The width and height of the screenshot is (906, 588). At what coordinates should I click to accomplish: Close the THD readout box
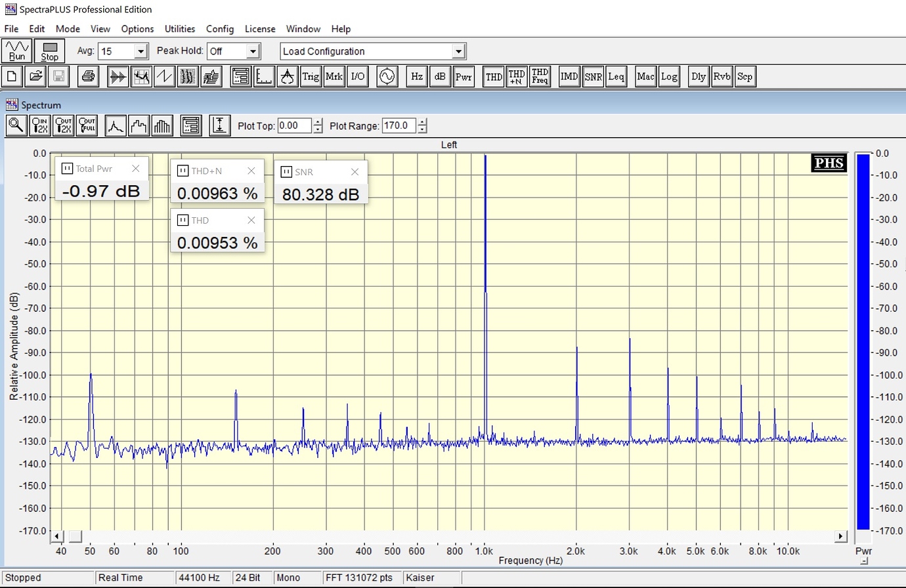[251, 220]
